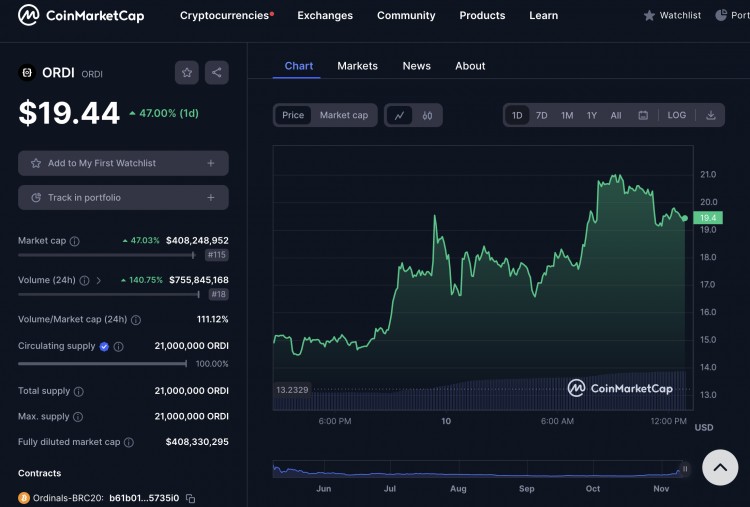Image resolution: width=750 pixels, height=507 pixels.
Task: Switch to line chart view icon
Action: [399, 115]
